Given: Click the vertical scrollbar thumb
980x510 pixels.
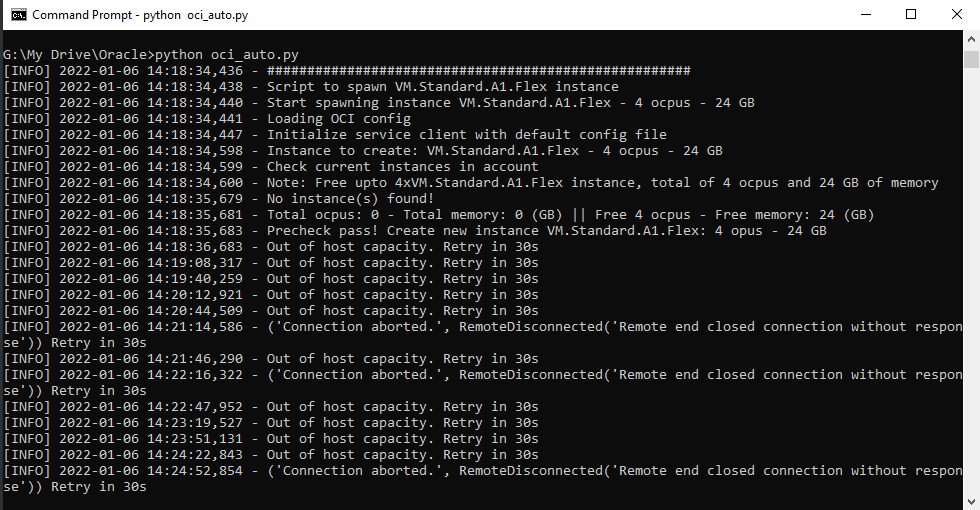Looking at the screenshot, I should tap(971, 59).
